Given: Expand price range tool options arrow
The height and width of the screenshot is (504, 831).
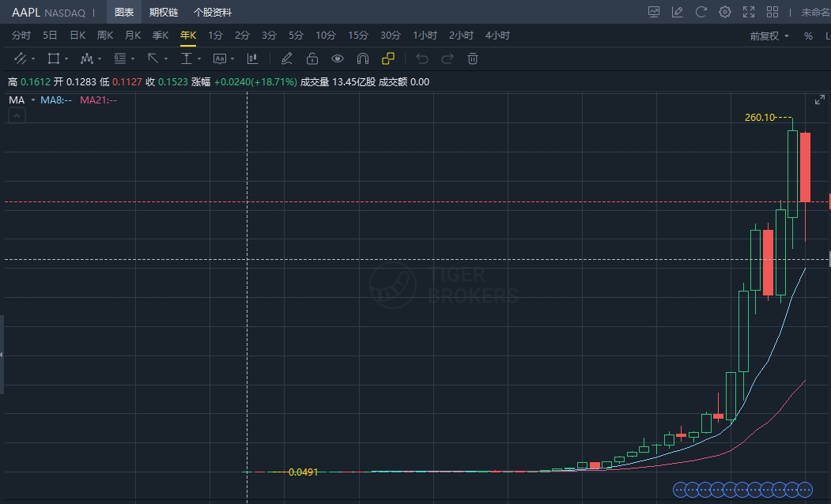Looking at the screenshot, I should tap(199, 58).
